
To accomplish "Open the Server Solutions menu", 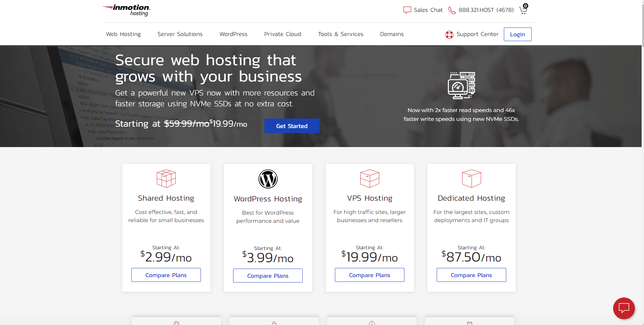I will [x=180, y=34].
